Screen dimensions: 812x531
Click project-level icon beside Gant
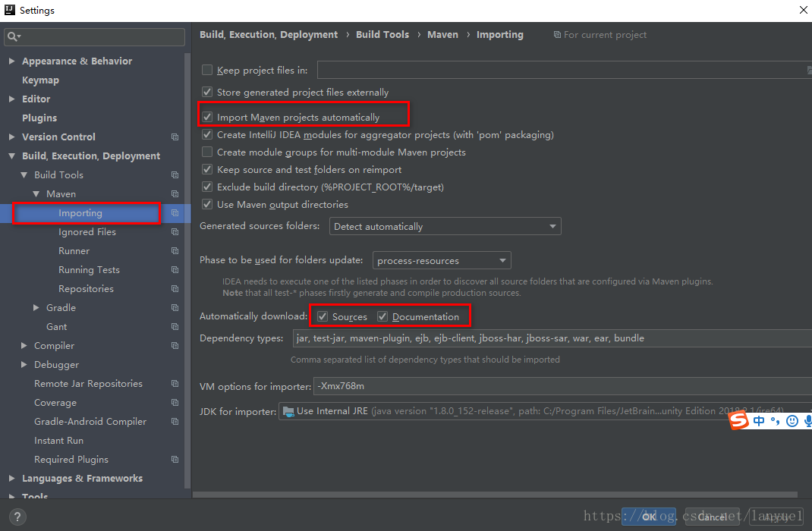click(x=175, y=327)
